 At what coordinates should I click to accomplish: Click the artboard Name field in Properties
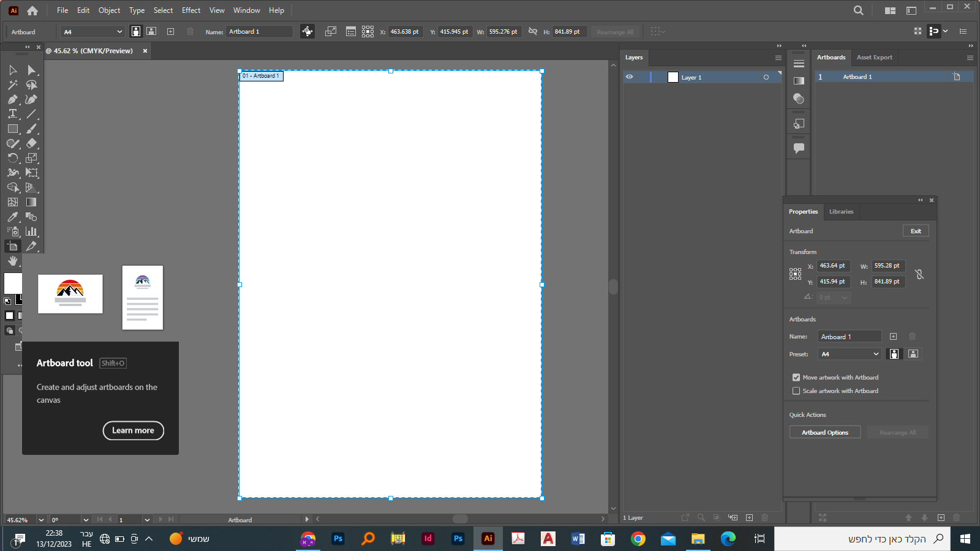coord(849,337)
